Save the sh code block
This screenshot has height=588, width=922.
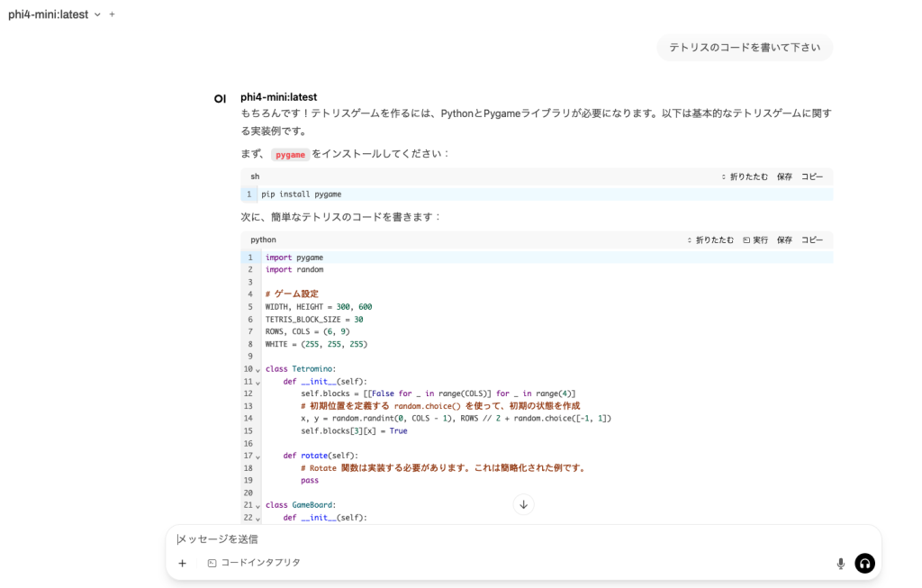[x=784, y=176]
